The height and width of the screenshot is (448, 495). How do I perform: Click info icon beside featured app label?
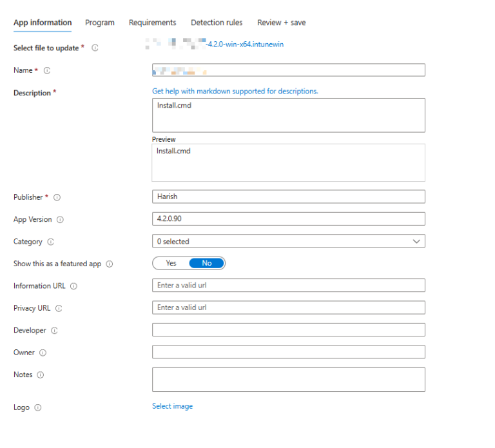click(x=109, y=264)
